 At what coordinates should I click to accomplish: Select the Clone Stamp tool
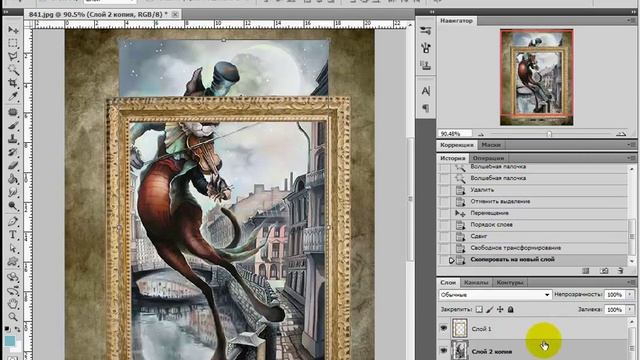(x=13, y=139)
